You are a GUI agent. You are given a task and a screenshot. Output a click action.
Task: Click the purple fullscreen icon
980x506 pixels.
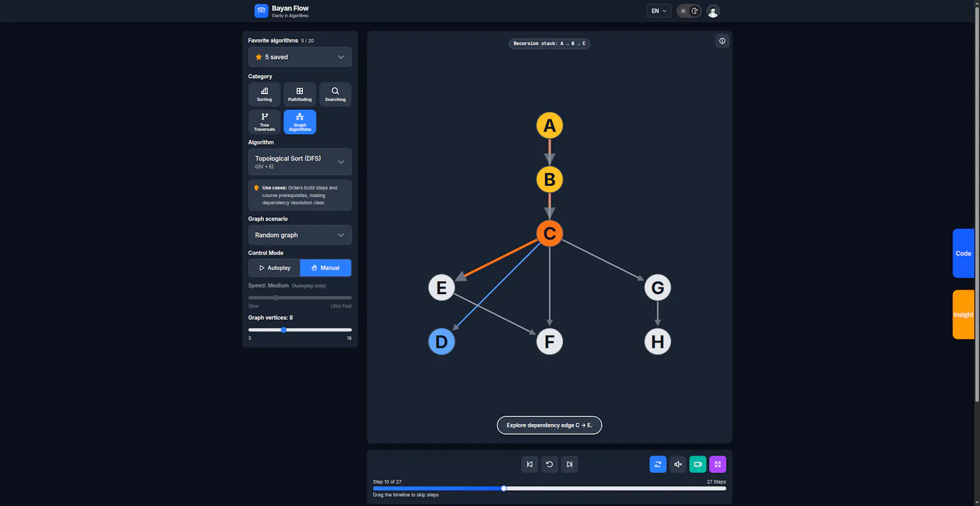click(x=718, y=464)
